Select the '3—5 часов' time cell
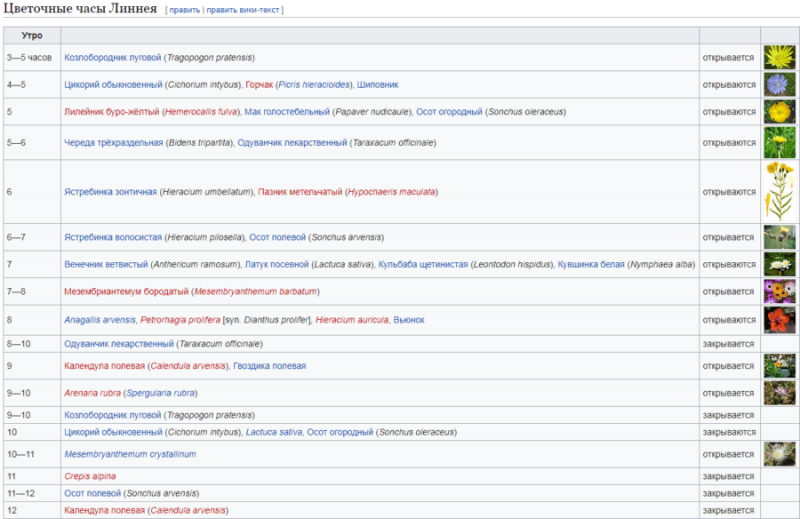The height and width of the screenshot is (519, 800). pos(32,58)
